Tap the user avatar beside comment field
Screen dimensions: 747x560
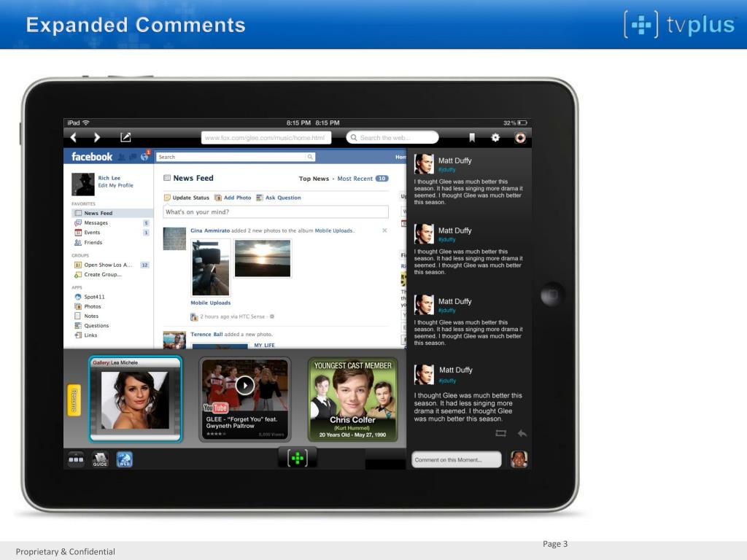click(x=519, y=459)
